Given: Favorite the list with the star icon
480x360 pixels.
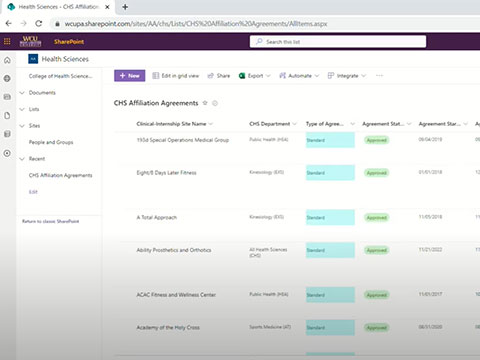Looking at the screenshot, I should pos(205,103).
